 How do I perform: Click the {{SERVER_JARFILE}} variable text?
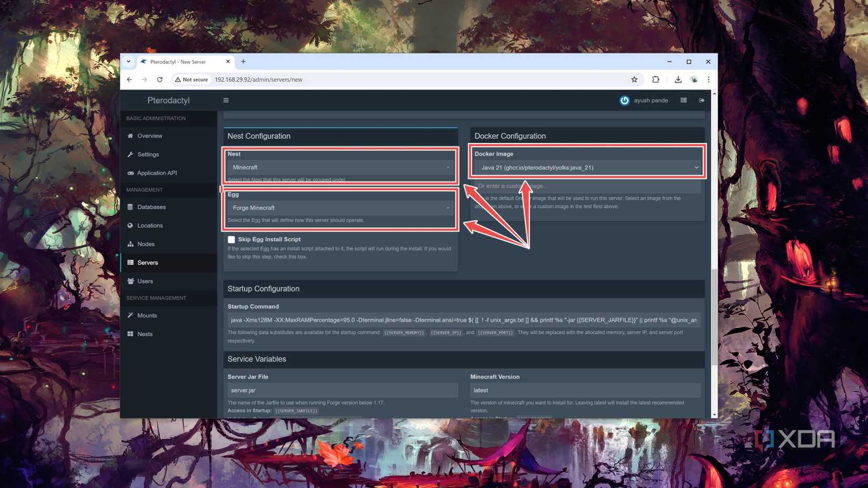point(296,411)
